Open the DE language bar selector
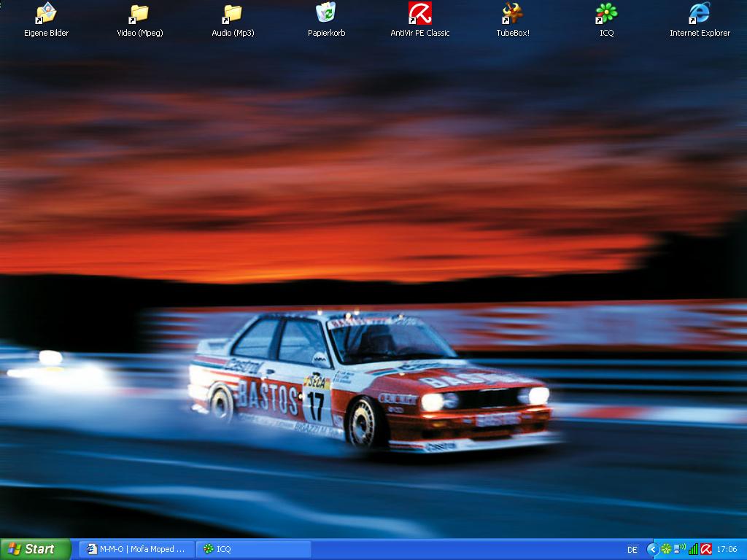 click(x=632, y=549)
